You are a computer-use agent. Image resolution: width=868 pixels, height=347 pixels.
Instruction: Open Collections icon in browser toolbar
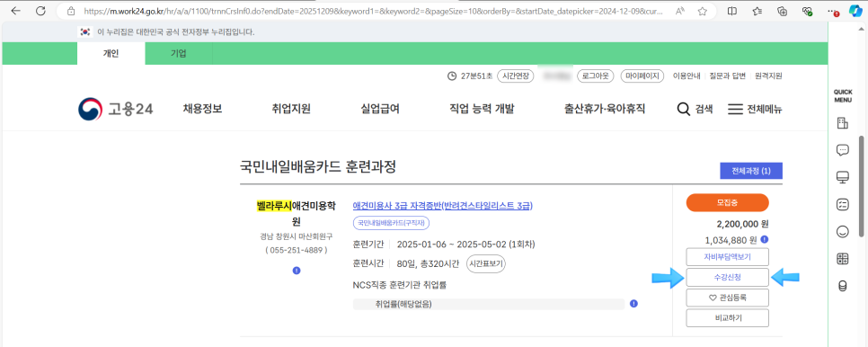783,11
